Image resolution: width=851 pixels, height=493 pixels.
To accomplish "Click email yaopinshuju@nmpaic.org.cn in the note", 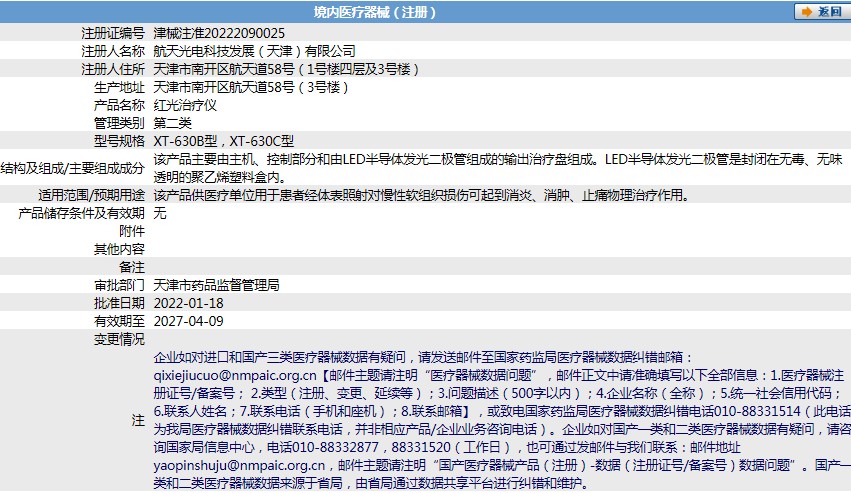I will click(x=239, y=465).
